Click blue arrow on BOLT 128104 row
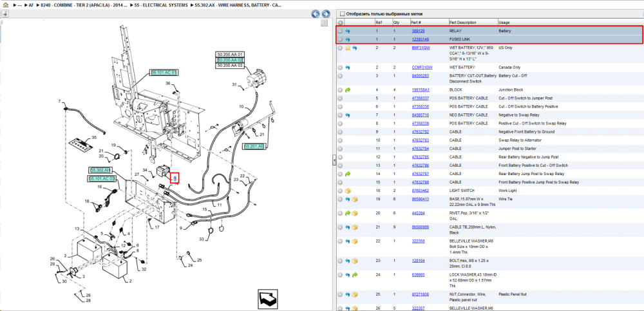 coord(348,261)
